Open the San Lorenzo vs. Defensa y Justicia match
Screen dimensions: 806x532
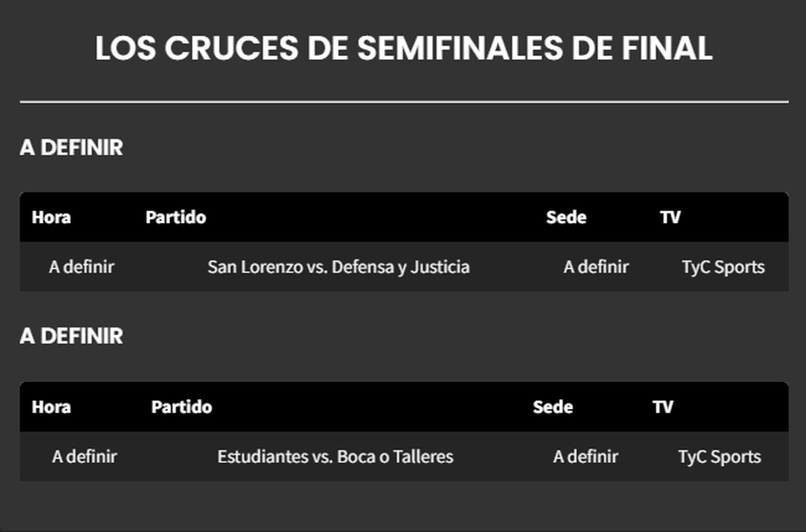[x=339, y=267]
